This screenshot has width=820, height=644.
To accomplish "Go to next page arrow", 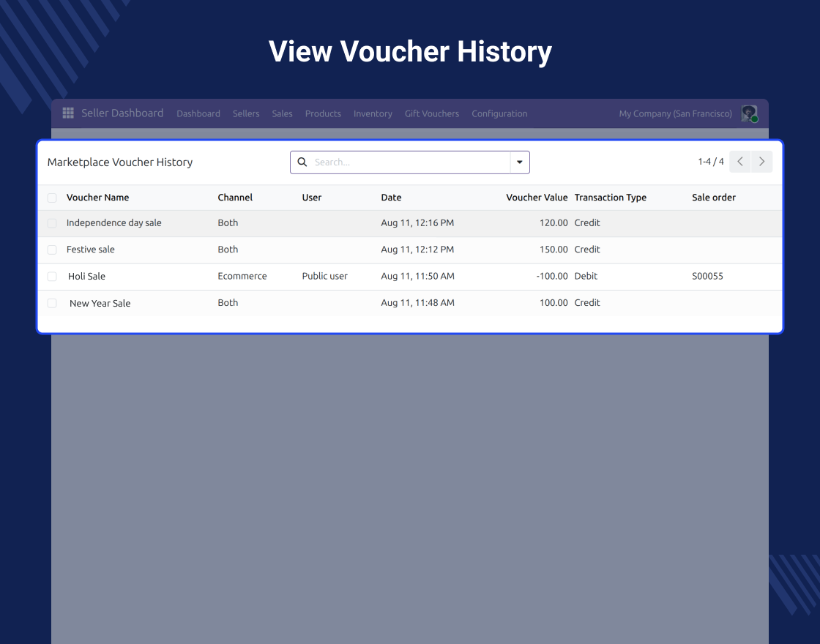I will click(x=762, y=162).
